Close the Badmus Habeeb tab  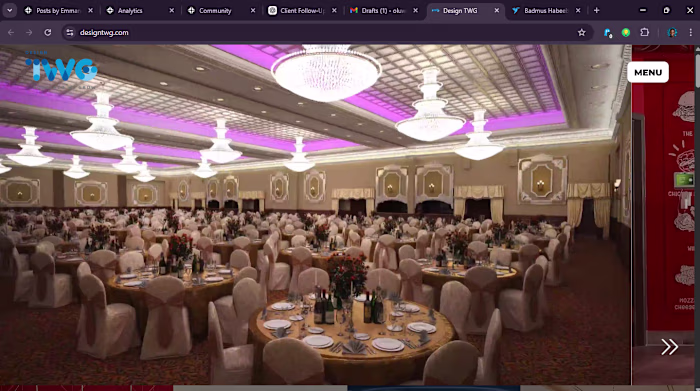pyautogui.click(x=578, y=10)
